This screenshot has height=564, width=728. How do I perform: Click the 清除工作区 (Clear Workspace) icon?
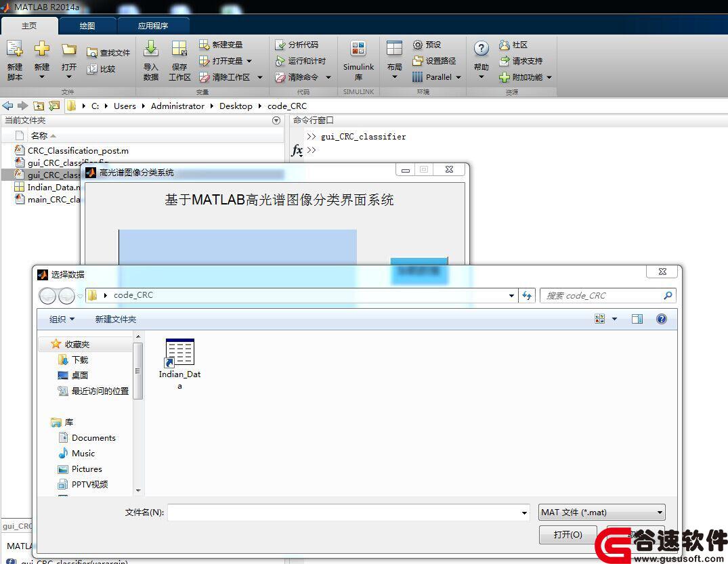[x=205, y=77]
